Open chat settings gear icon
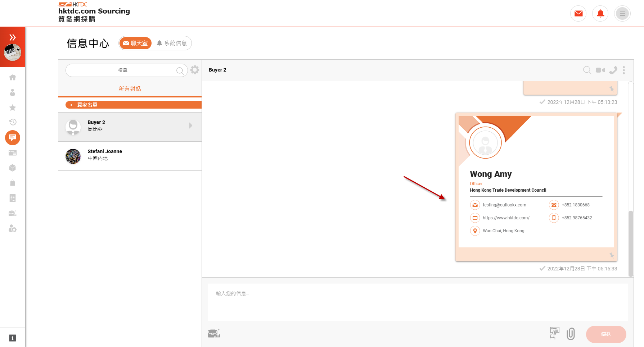The width and height of the screenshot is (644, 347). [195, 70]
